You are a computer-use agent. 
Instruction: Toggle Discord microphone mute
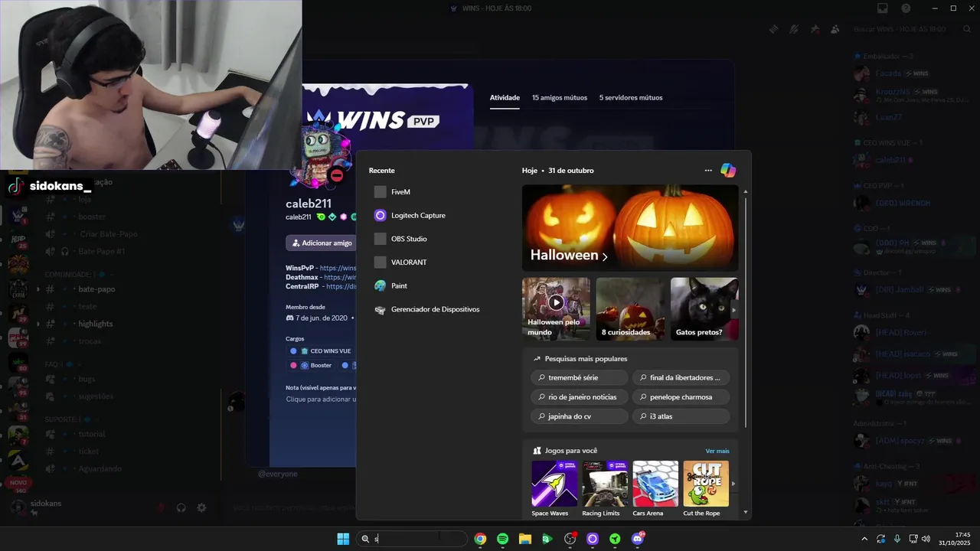pos(161,507)
